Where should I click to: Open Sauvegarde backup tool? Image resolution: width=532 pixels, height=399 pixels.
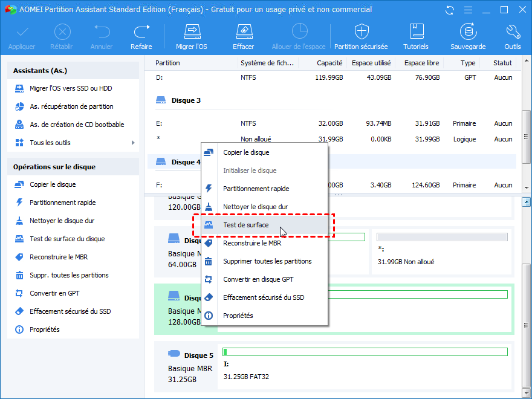pos(468,37)
